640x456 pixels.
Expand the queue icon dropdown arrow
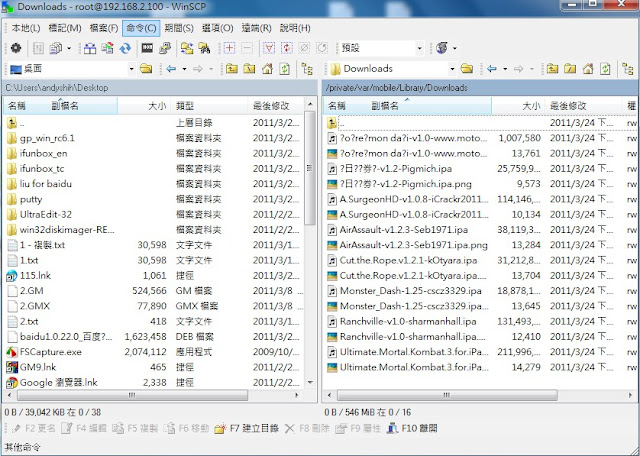[x=69, y=49]
